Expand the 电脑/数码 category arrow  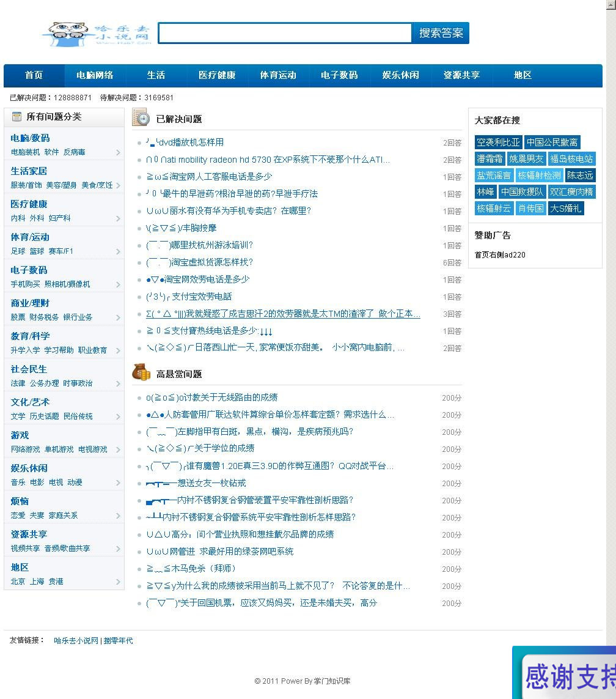click(x=118, y=152)
